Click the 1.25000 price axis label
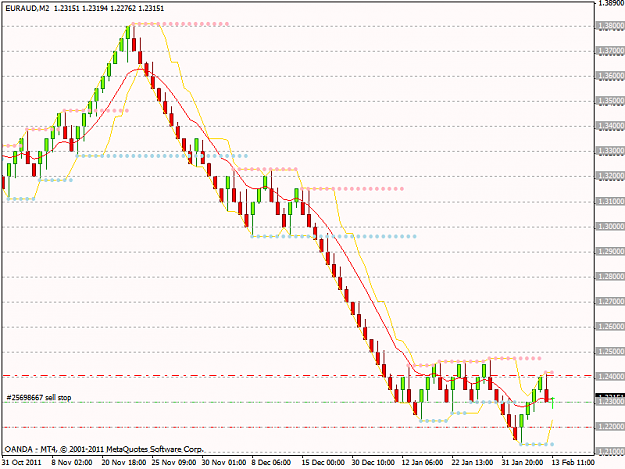 tap(610, 352)
